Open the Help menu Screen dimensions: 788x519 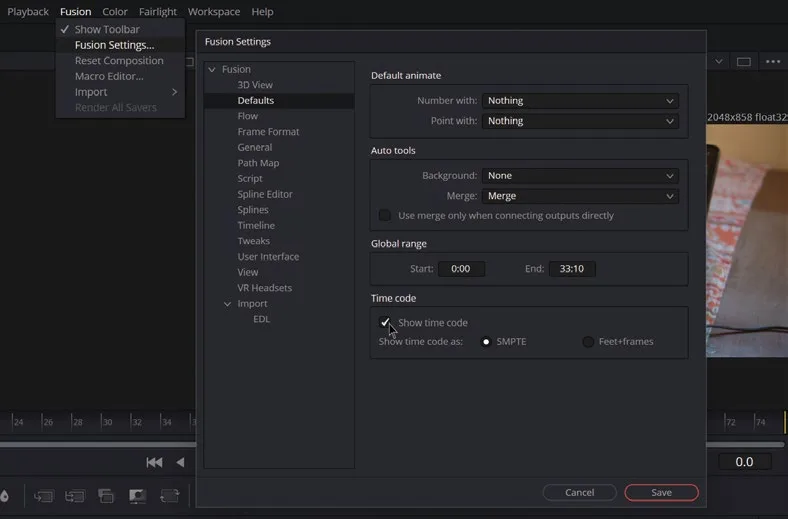click(x=262, y=12)
